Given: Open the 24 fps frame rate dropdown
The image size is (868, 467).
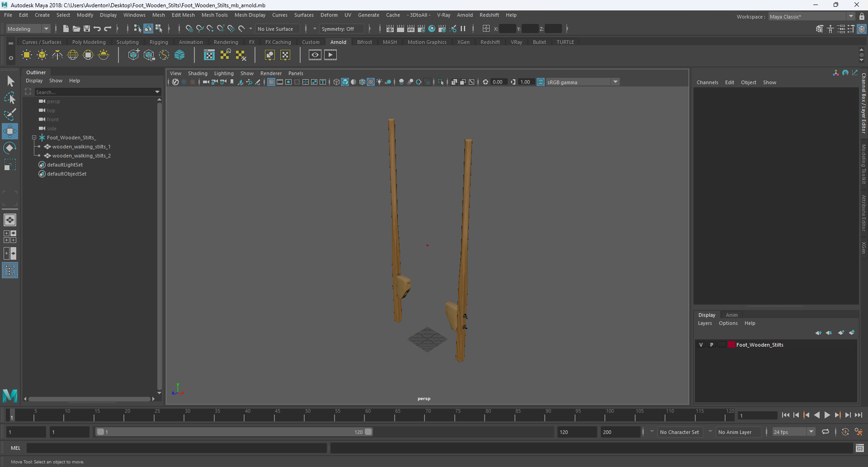Looking at the screenshot, I should pos(793,432).
